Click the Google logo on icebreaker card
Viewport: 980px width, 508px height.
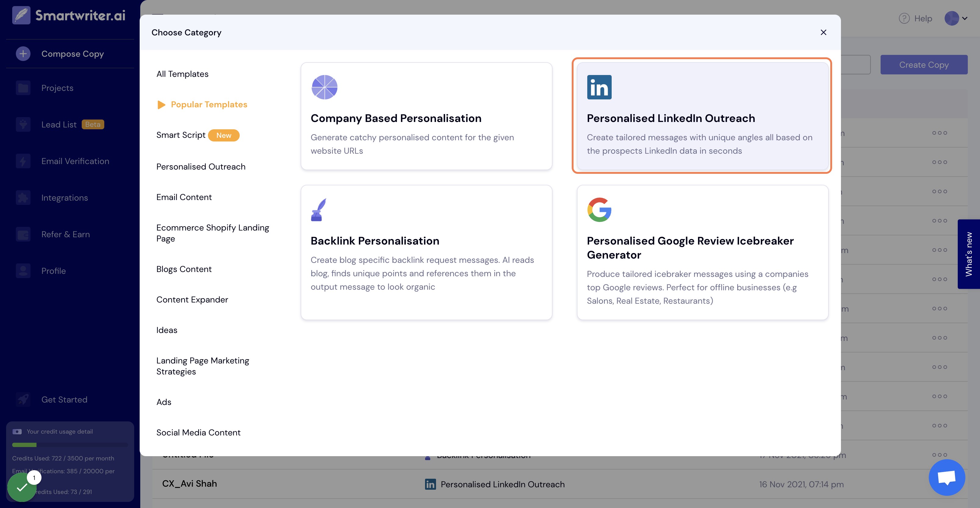click(599, 210)
